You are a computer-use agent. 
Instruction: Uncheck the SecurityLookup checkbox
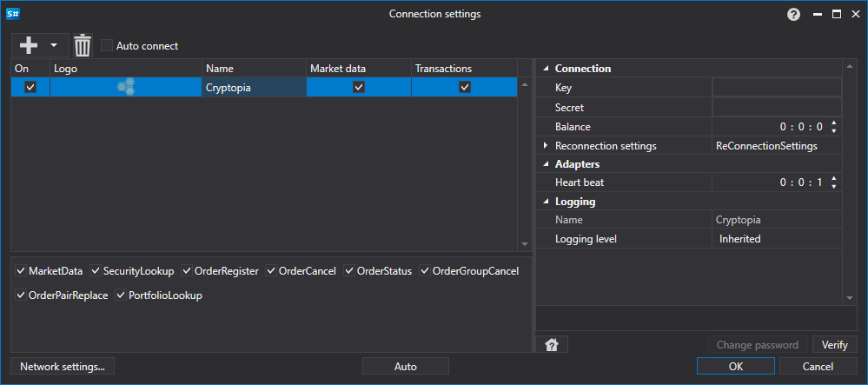pyautogui.click(x=96, y=271)
